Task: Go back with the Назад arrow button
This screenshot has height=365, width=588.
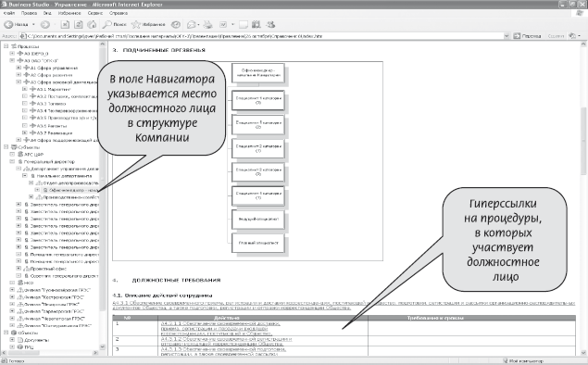Action: pyautogui.click(x=16, y=24)
